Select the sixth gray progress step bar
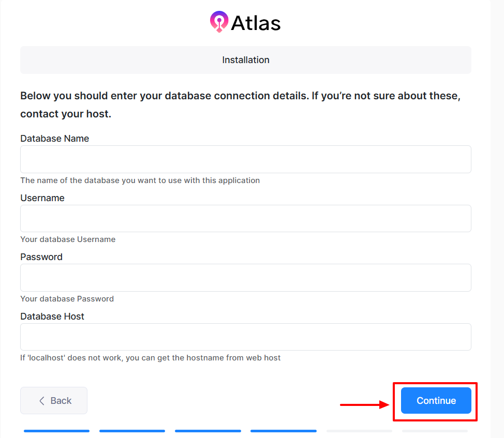Image resolution: width=504 pixels, height=438 pixels. click(435, 431)
